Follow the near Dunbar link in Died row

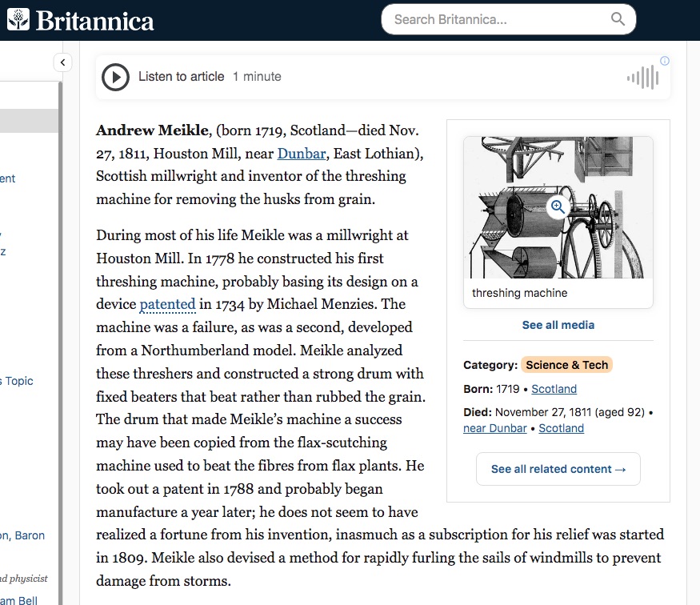click(494, 428)
